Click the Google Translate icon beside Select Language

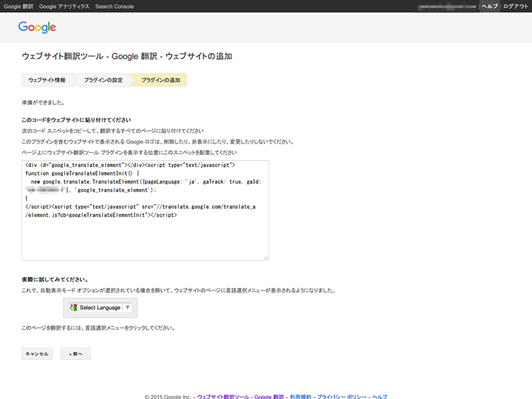(73, 307)
